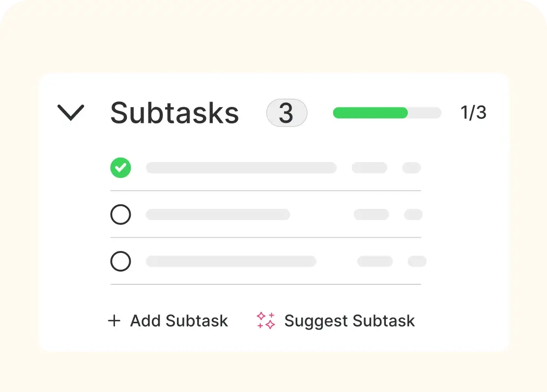Click the plus icon to add subtask
547x392 pixels.
114,321
